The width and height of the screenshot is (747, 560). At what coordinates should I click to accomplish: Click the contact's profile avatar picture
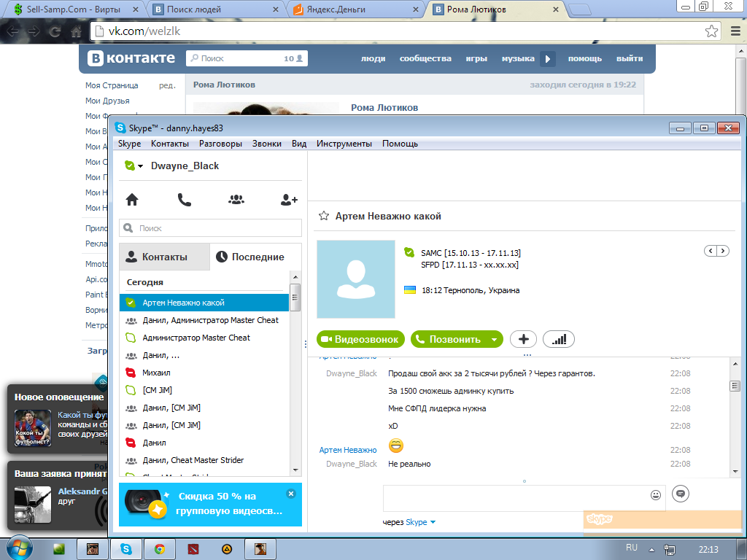click(x=356, y=279)
